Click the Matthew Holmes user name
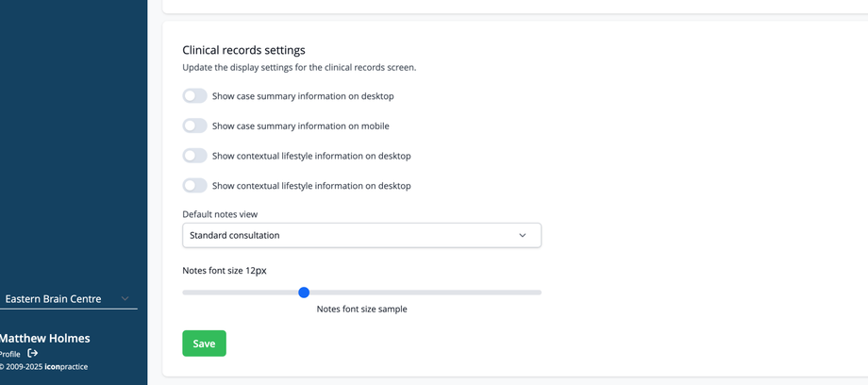The image size is (868, 385). 44,338
